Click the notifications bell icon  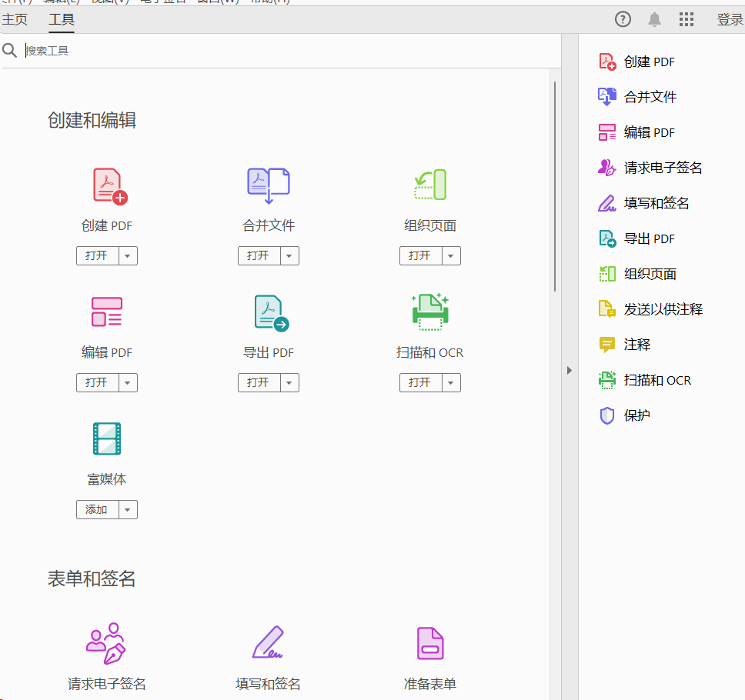coord(655,19)
